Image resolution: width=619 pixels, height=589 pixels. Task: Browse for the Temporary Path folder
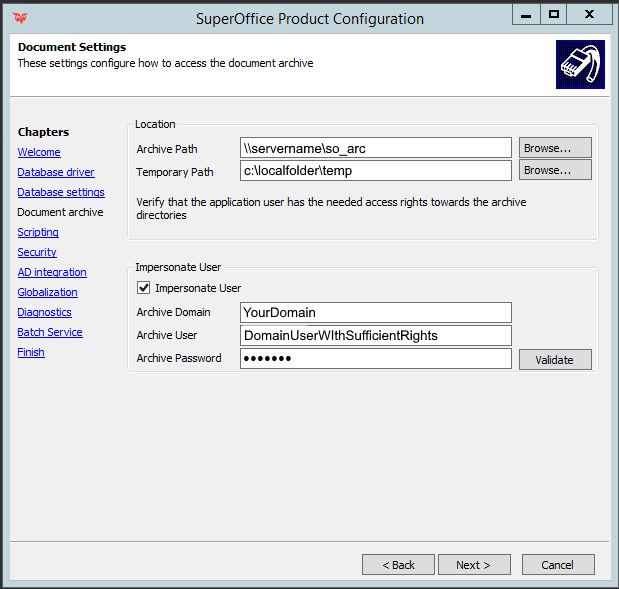pos(555,170)
